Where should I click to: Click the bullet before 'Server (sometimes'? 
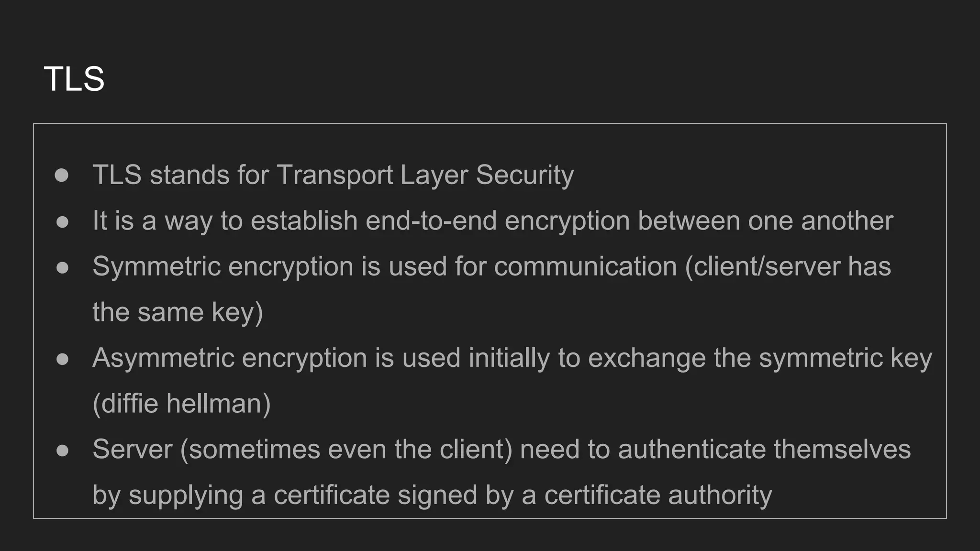62,451
